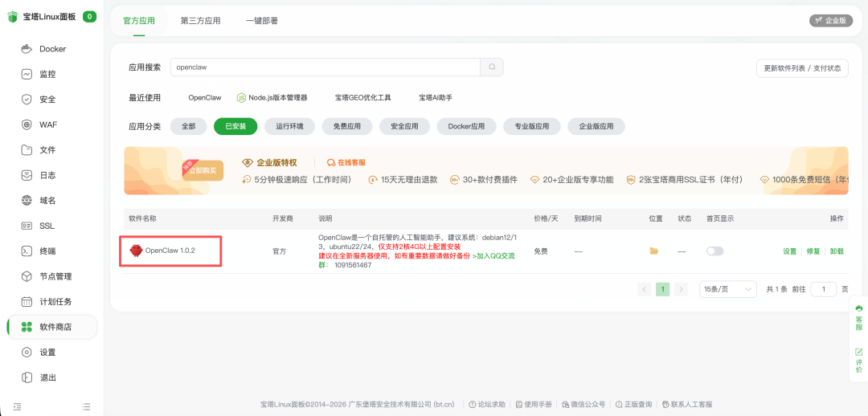The height and width of the screenshot is (416, 868).
Task: Open the 域名 globe icon
Action: [27, 200]
